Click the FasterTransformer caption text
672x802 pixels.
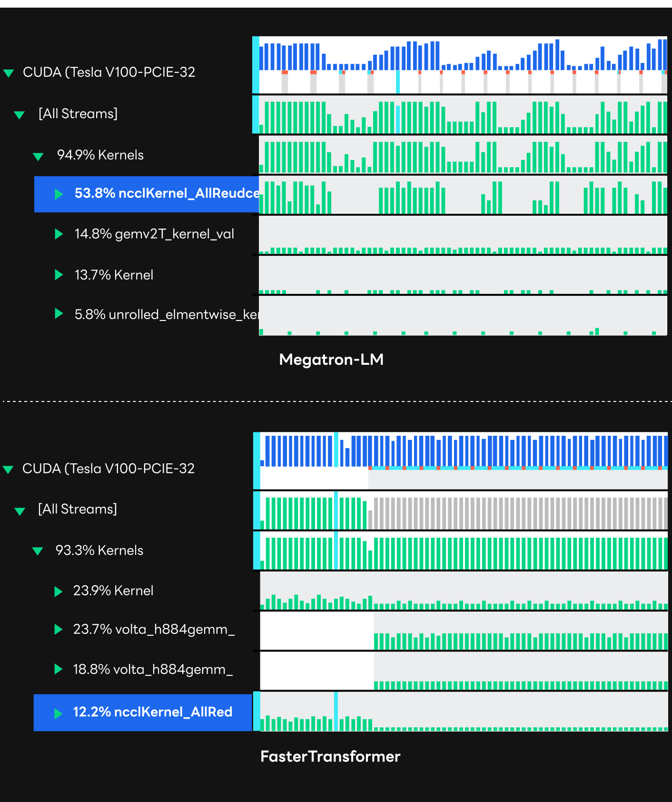(x=330, y=756)
